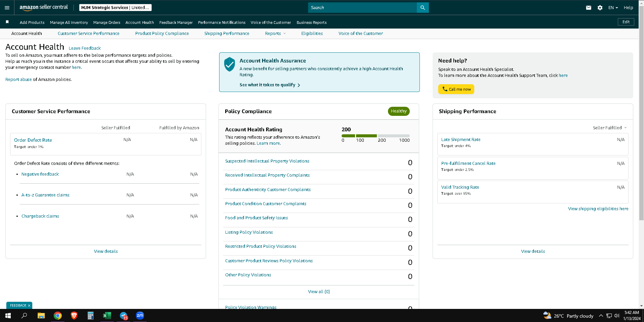Click Leave Feedback link
Screen dimensions: 644x322
click(85, 48)
